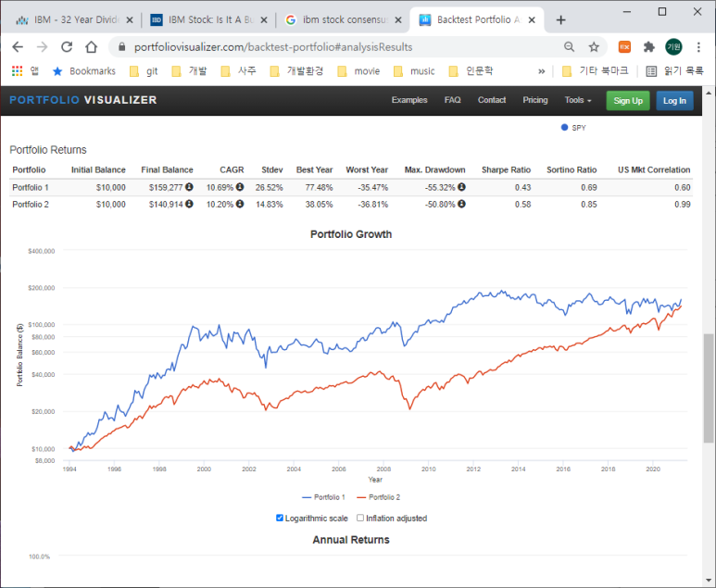
Task: Click the page scrollbar thumb
Action: coord(709,388)
